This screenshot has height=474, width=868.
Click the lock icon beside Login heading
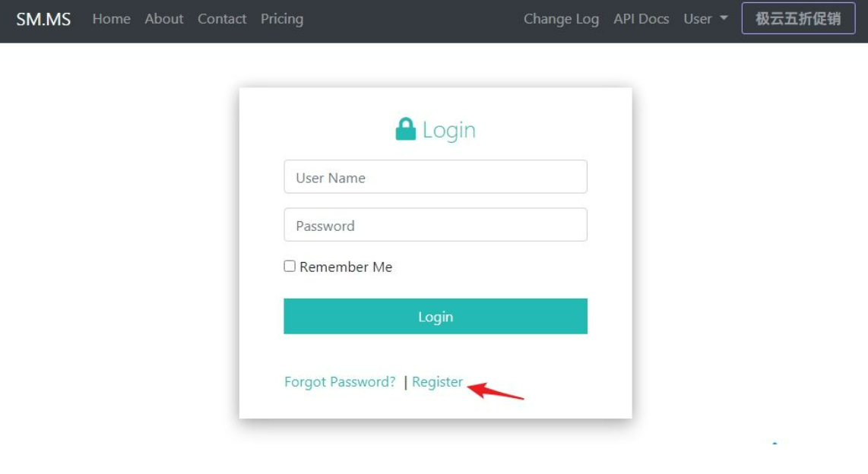[406, 129]
